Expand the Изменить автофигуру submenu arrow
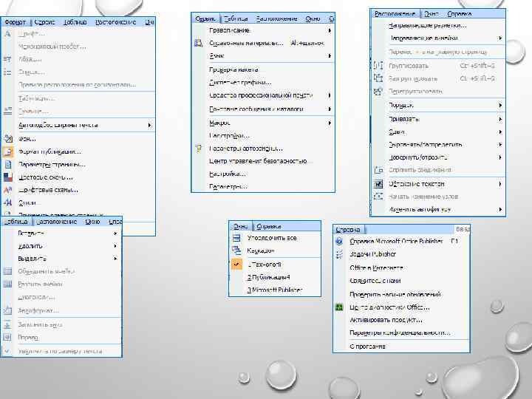Viewport: 532px width, 399px height. [x=500, y=209]
